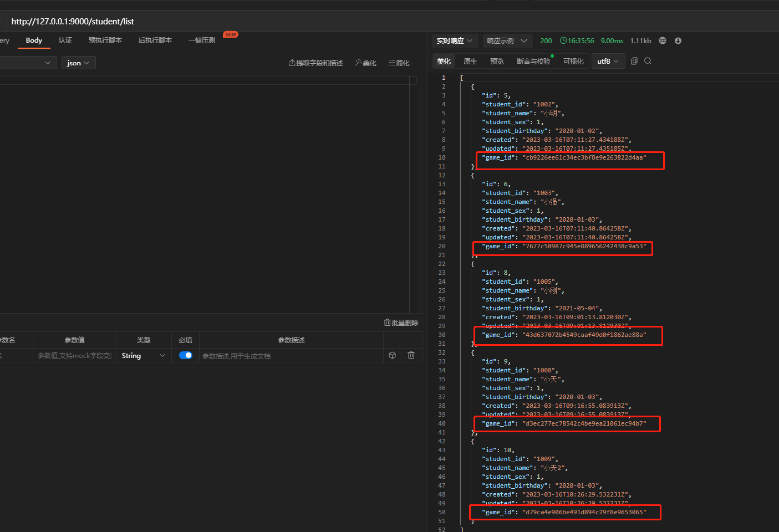Click the game_id cb9226ee value line

pos(564,157)
